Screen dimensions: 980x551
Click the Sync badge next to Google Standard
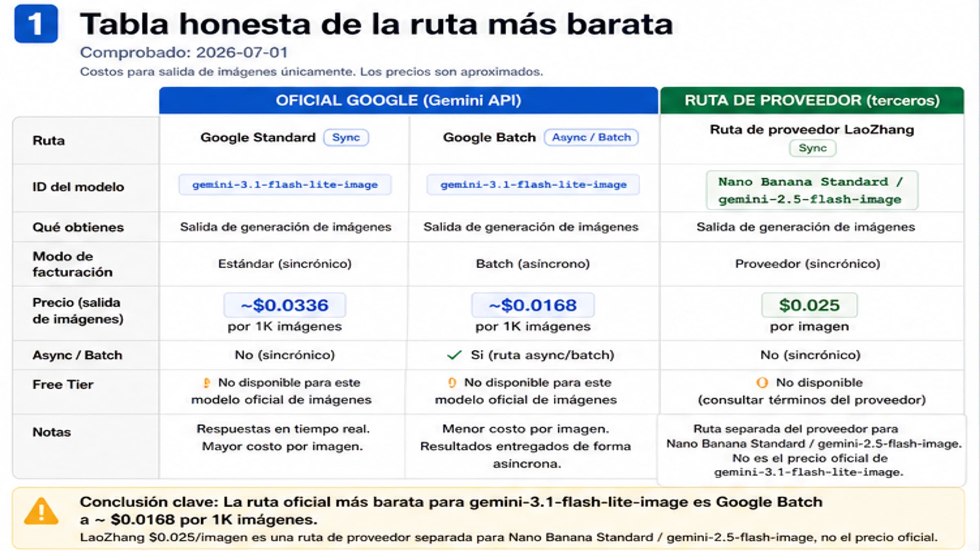coord(346,138)
